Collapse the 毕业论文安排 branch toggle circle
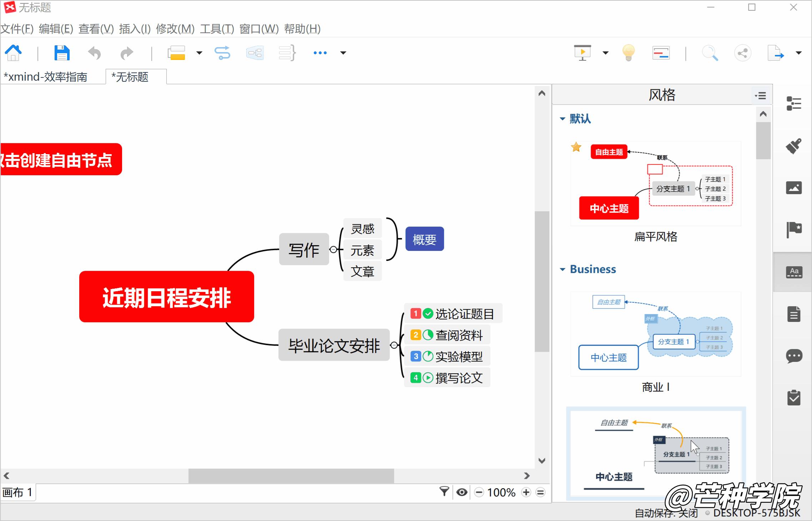The height and width of the screenshot is (521, 812). [394, 345]
